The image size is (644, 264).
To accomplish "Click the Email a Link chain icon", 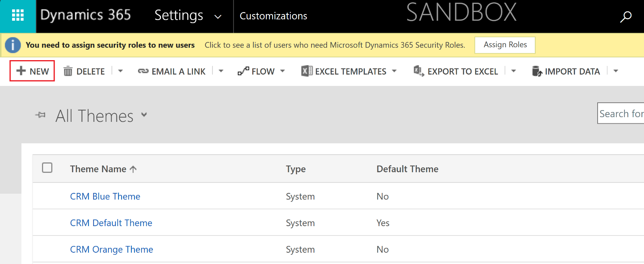I will (x=143, y=71).
